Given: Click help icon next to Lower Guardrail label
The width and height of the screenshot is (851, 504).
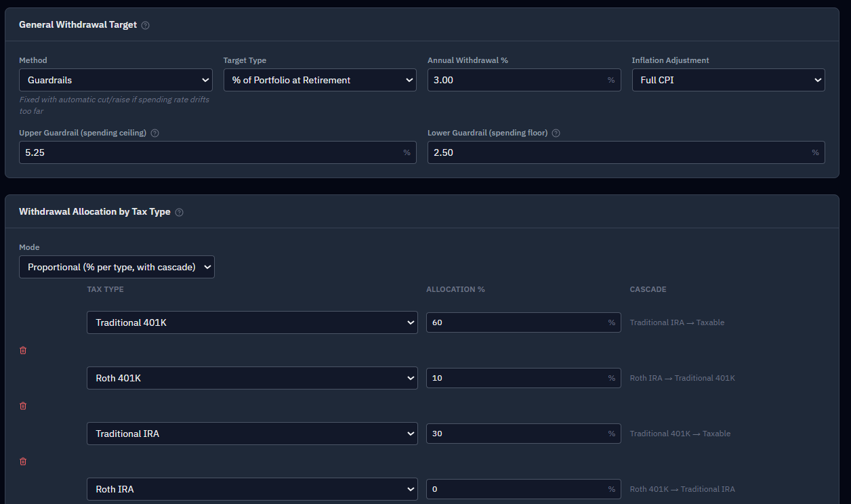Looking at the screenshot, I should pos(556,133).
